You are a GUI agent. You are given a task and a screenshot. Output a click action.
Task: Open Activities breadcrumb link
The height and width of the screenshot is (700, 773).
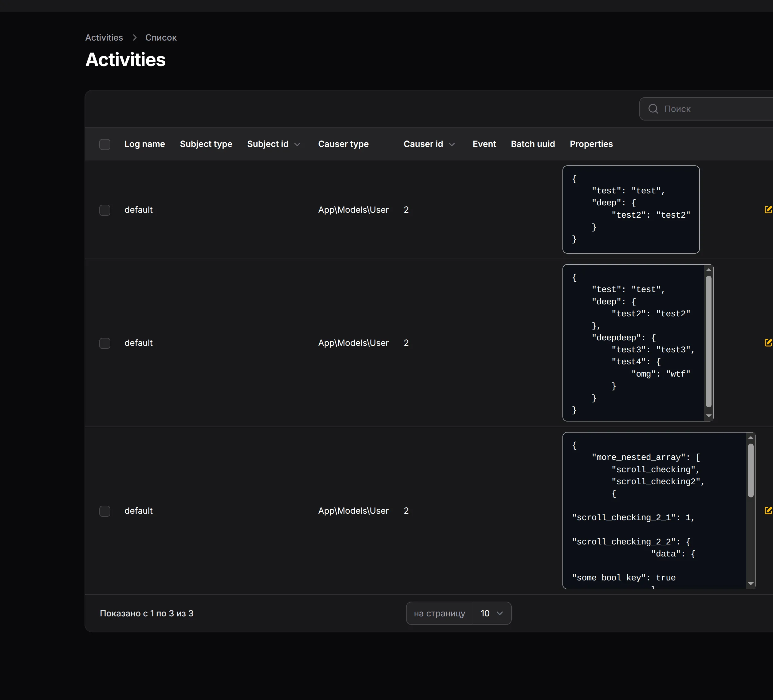[x=104, y=38]
